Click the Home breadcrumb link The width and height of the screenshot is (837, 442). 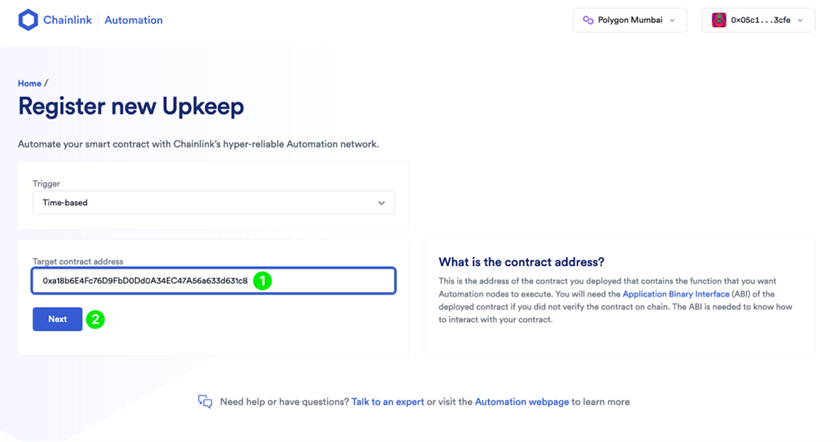point(29,83)
